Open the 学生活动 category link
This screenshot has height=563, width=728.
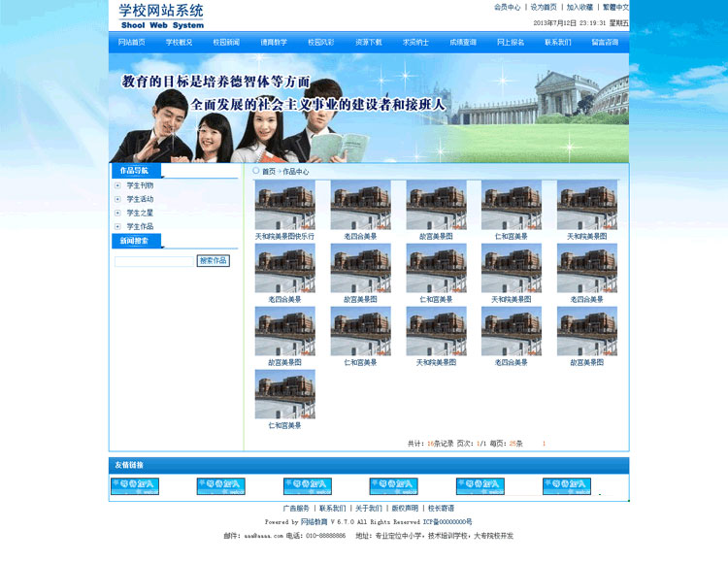[140, 199]
